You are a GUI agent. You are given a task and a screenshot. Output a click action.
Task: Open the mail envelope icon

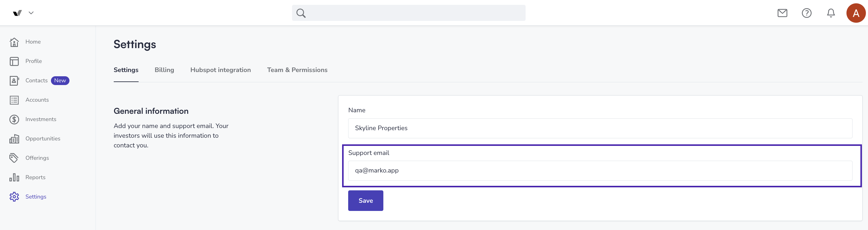(782, 13)
